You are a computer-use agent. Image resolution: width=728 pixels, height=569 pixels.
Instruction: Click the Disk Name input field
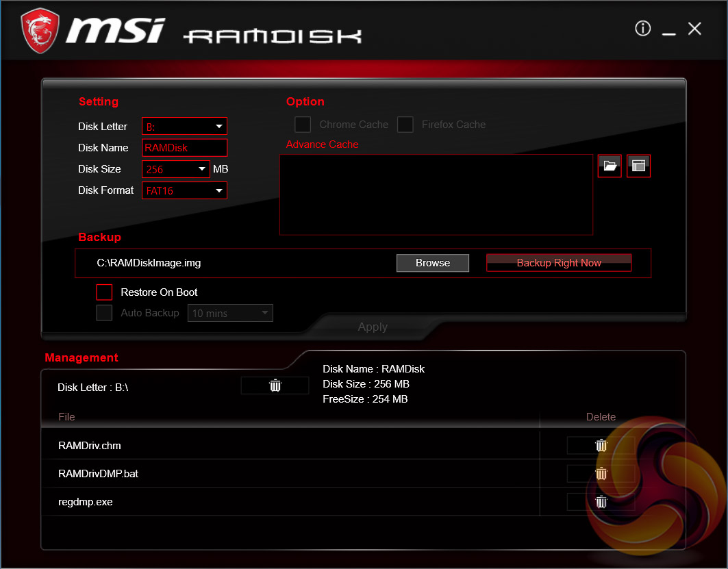click(184, 148)
